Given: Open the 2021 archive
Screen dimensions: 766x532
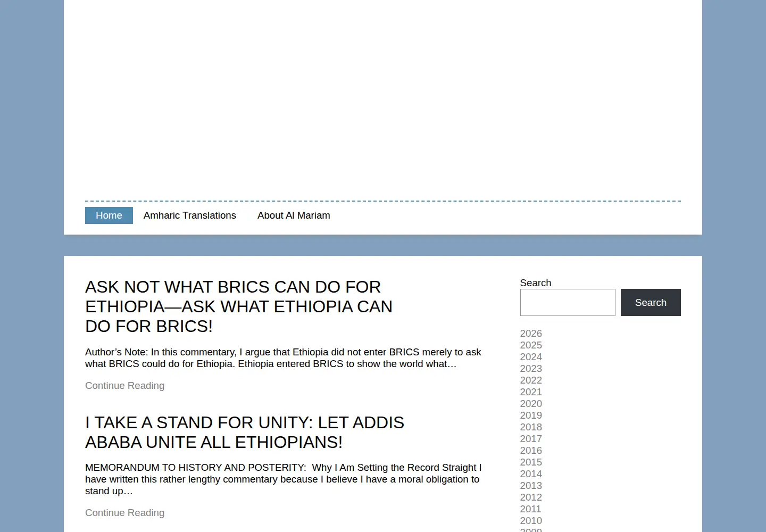Looking at the screenshot, I should tap(531, 392).
